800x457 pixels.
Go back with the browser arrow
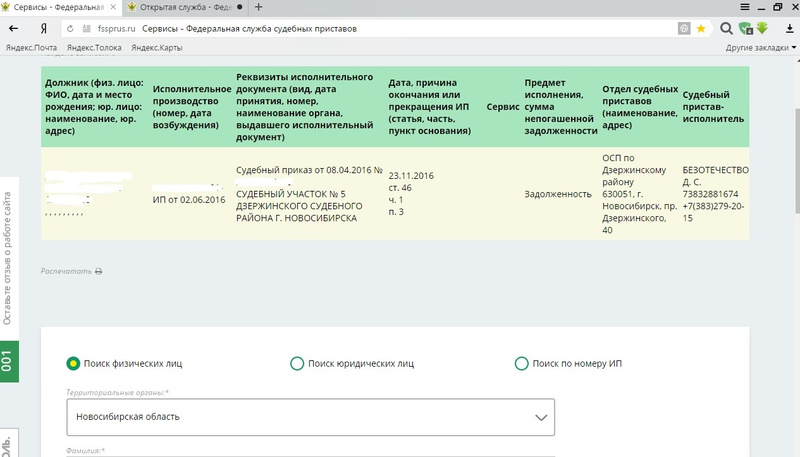coord(14,29)
